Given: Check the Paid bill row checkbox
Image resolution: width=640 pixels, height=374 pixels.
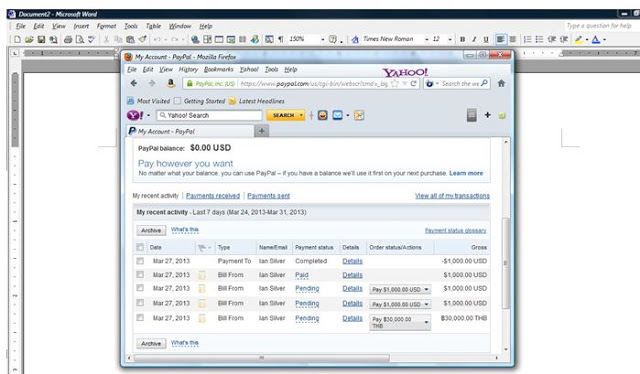Looking at the screenshot, I should coord(140,274).
